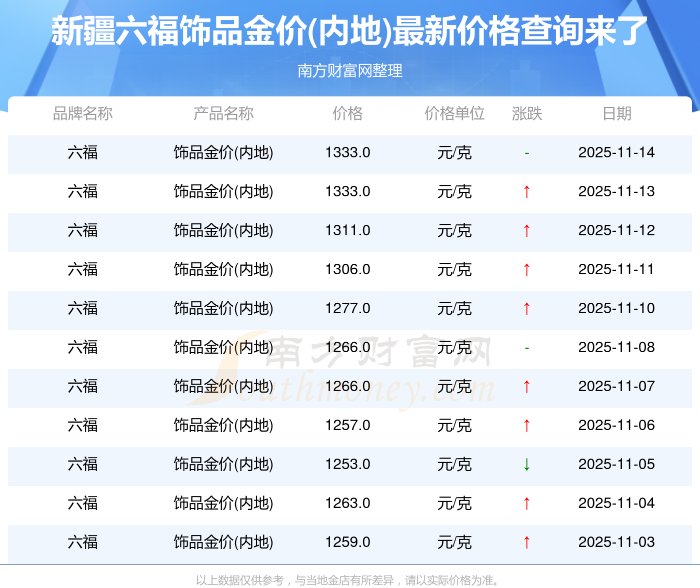
Task: Select the 六福 brand cell for 2025-11-05
Action: [x=82, y=464]
